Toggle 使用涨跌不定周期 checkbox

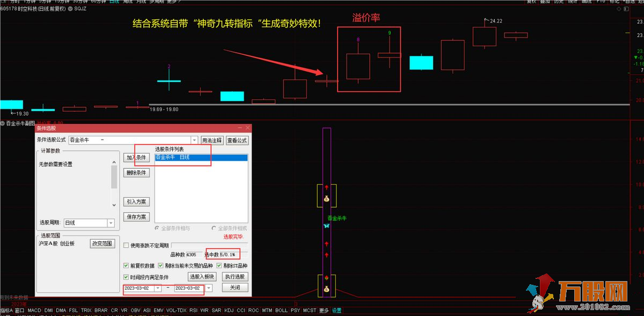(126, 246)
